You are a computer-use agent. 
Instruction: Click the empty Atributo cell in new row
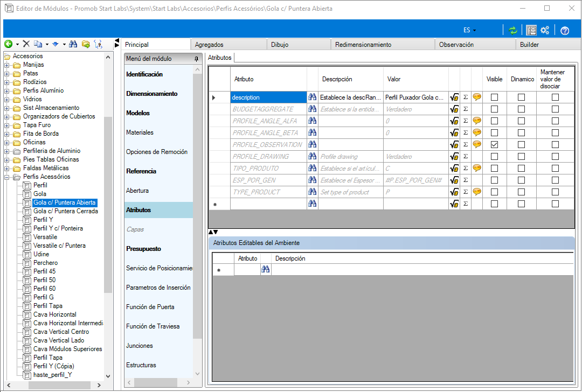[268, 204]
